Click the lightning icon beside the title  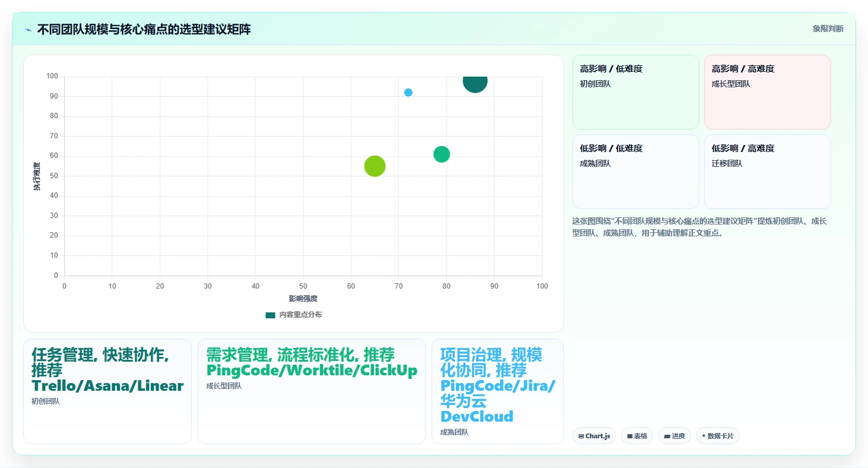tap(28, 30)
